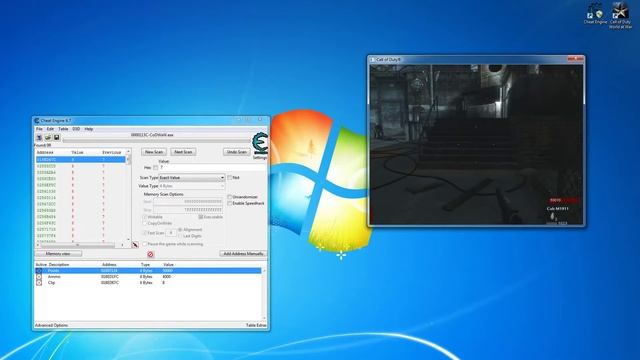Viewport: 640px width, 360px height.
Task: Click the open folder toolbar icon
Action: (48, 138)
